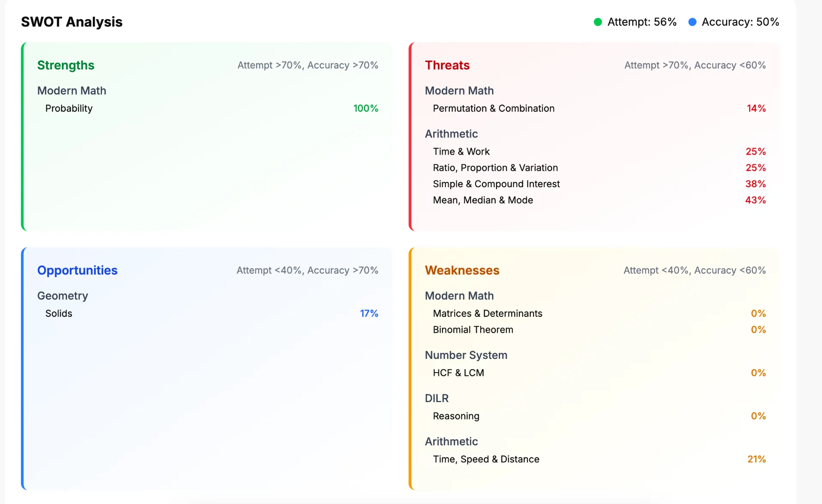This screenshot has width=822, height=504.
Task: Click Time, Speed & Distance topic
Action: (486, 459)
